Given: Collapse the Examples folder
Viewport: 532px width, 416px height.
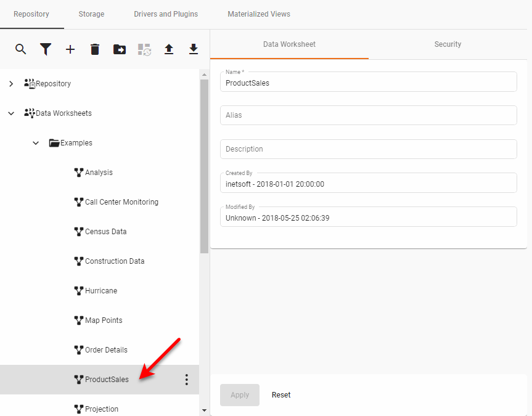Looking at the screenshot, I should pyautogui.click(x=36, y=142).
